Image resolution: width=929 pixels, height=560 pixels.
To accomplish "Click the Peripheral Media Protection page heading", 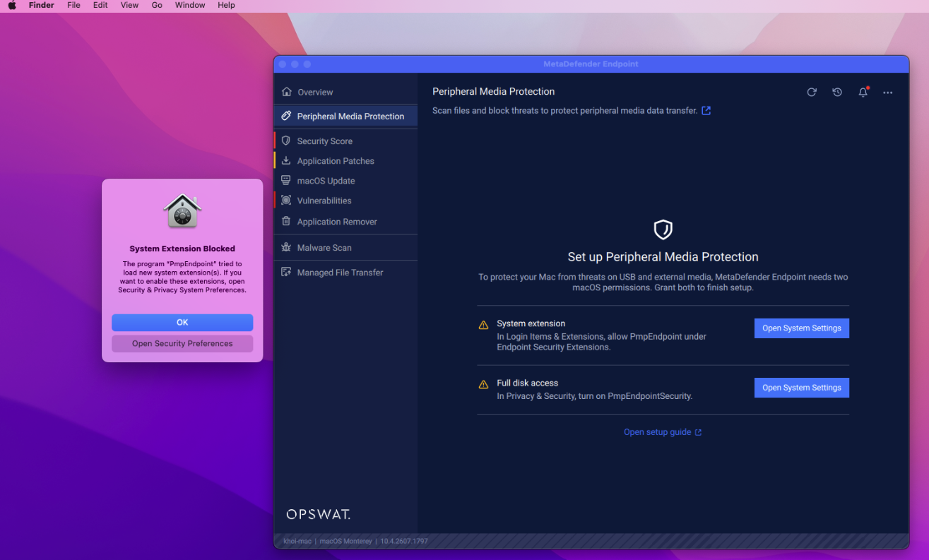I will (x=493, y=92).
